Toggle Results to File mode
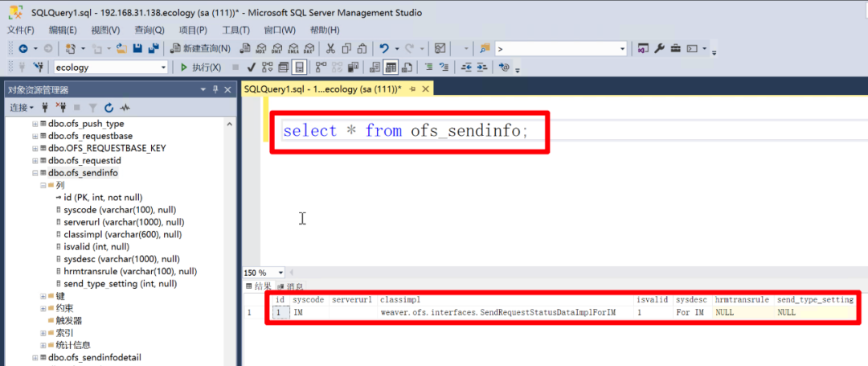This screenshot has width=868, height=366. click(407, 67)
